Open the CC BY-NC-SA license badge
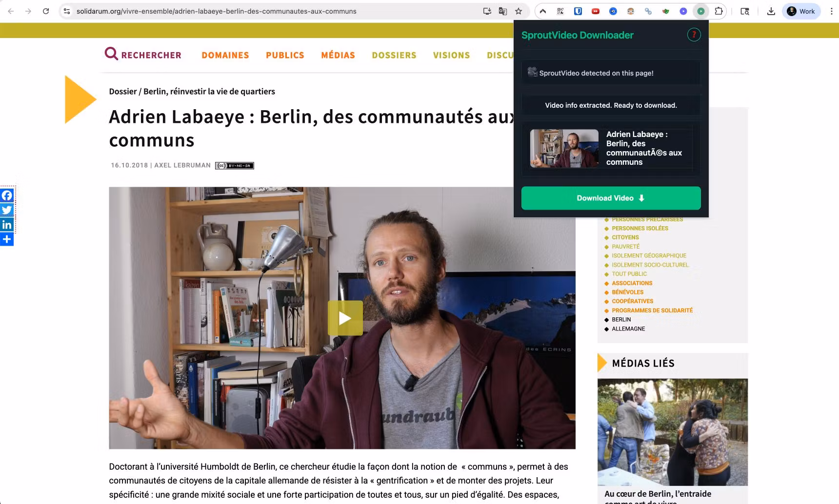Viewport: 839px width, 504px height. (235, 166)
